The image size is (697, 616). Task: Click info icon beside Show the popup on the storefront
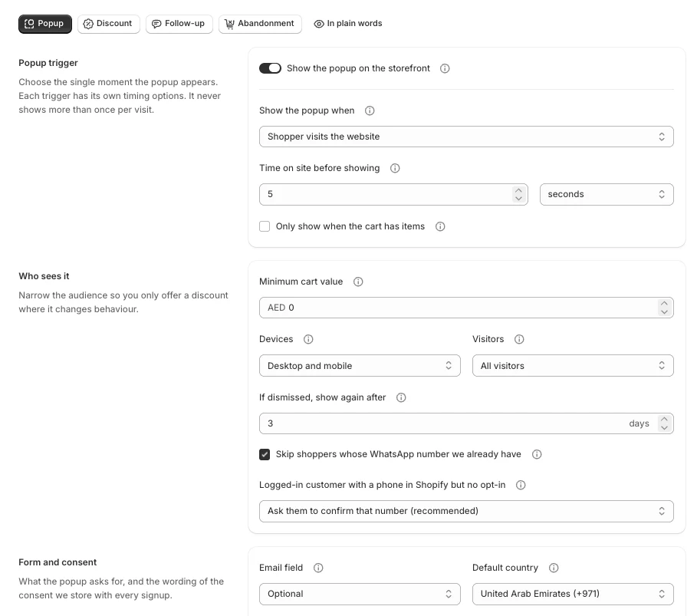pyautogui.click(x=445, y=68)
